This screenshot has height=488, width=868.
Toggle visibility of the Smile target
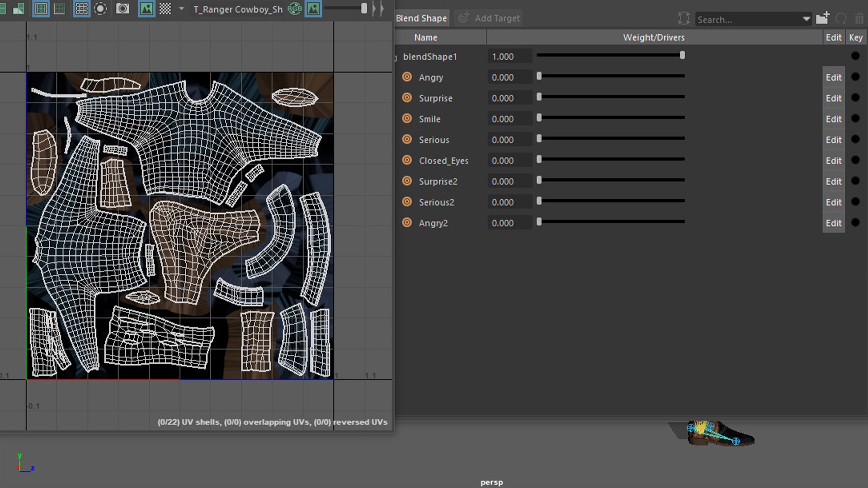[407, 118]
